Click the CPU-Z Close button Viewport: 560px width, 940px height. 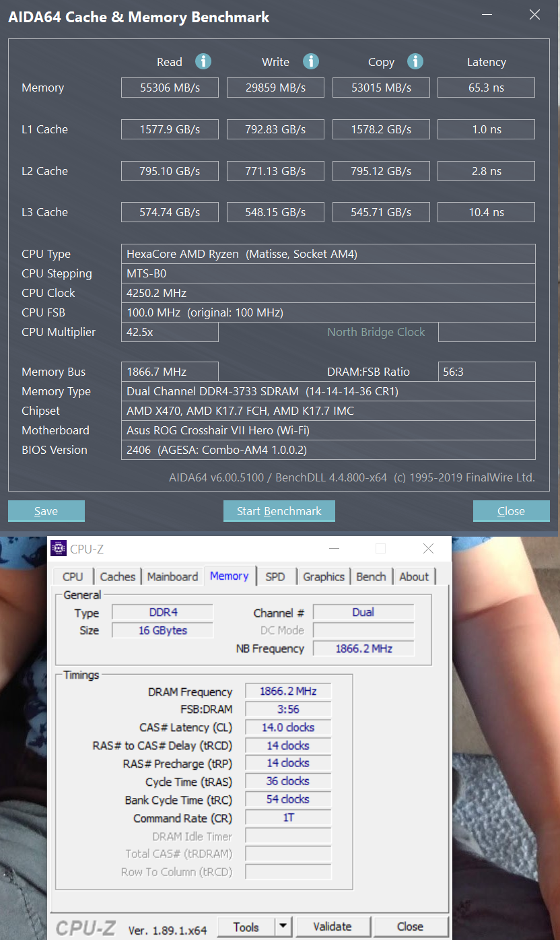pos(410,927)
